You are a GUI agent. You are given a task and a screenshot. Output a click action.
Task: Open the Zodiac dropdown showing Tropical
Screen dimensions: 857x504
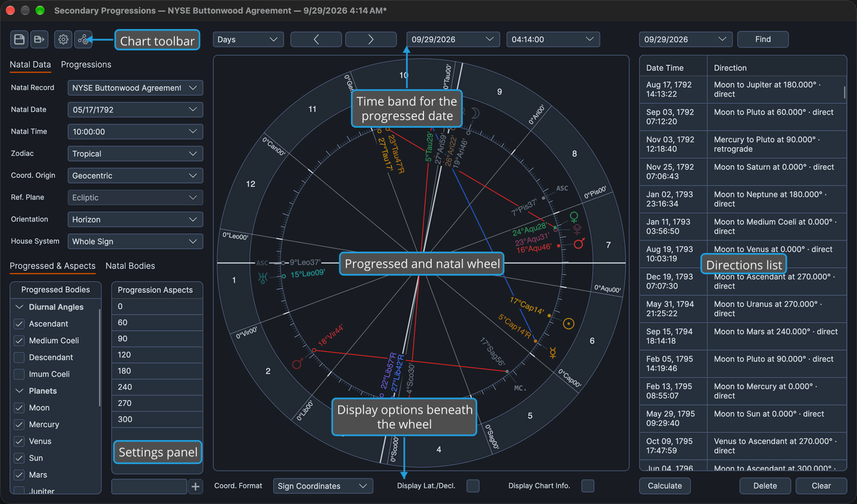click(x=136, y=154)
